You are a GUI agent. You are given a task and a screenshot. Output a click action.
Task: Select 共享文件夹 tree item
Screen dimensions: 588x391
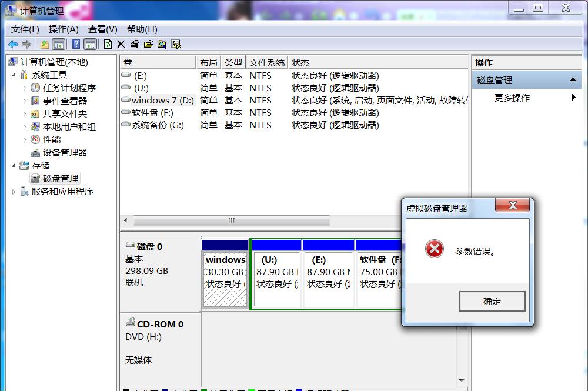point(65,114)
